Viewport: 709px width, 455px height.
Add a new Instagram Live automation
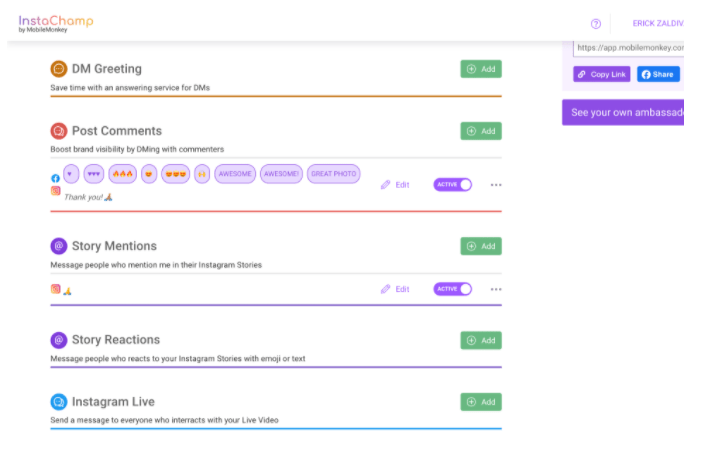(481, 402)
